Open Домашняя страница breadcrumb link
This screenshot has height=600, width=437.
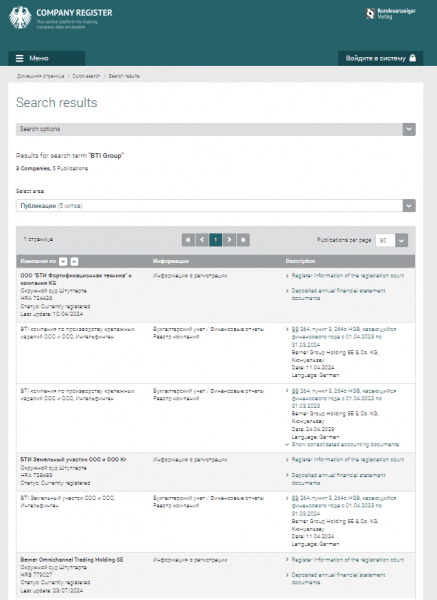tap(41, 76)
